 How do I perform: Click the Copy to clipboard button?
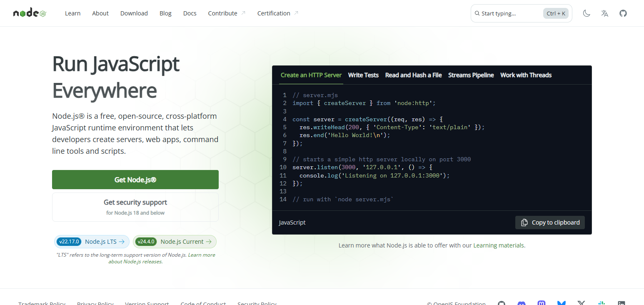tap(550, 222)
